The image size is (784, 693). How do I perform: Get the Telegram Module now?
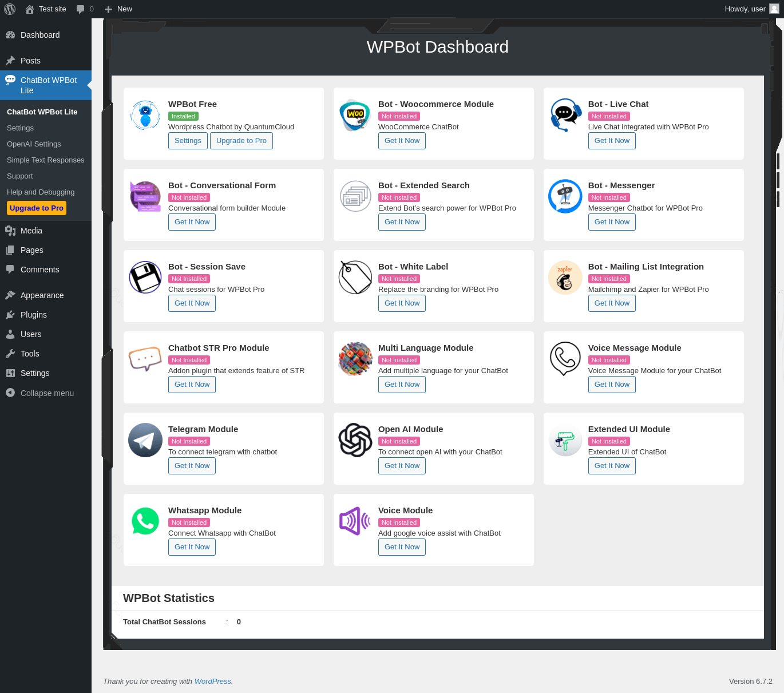click(192, 466)
